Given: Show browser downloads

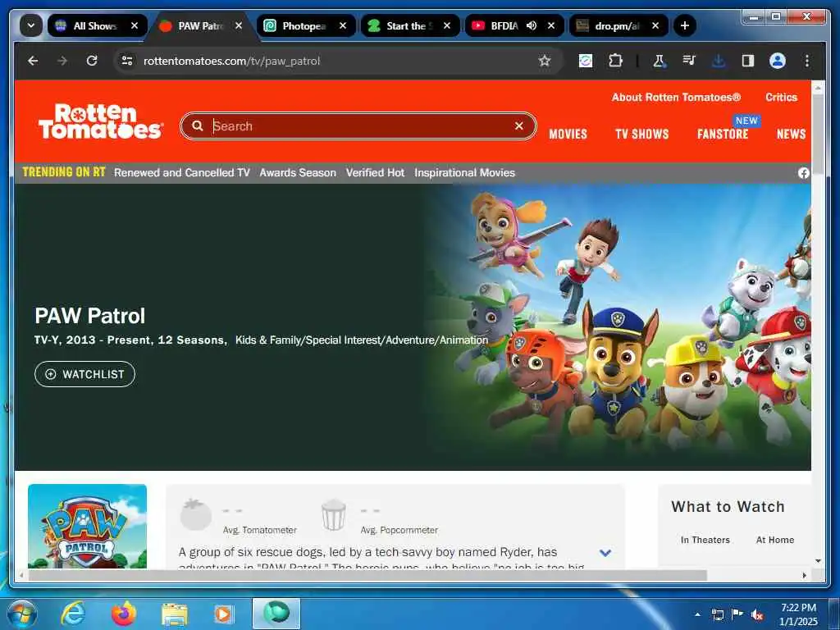Looking at the screenshot, I should (x=719, y=61).
